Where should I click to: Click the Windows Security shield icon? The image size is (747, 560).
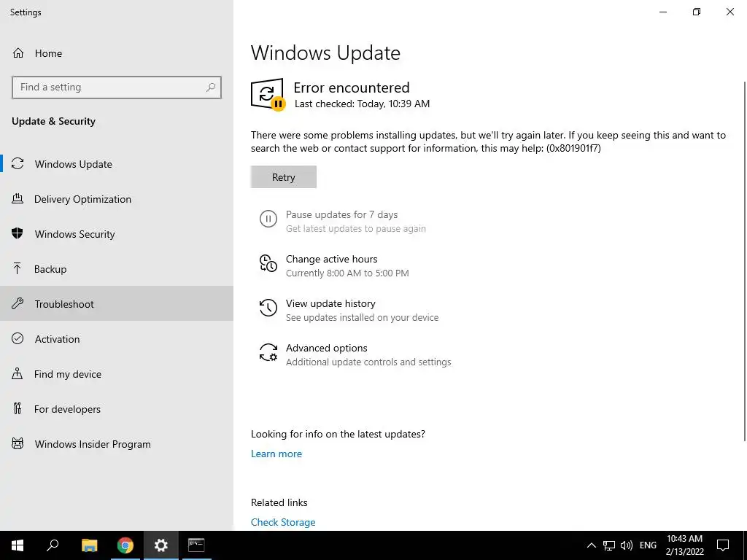(18, 233)
